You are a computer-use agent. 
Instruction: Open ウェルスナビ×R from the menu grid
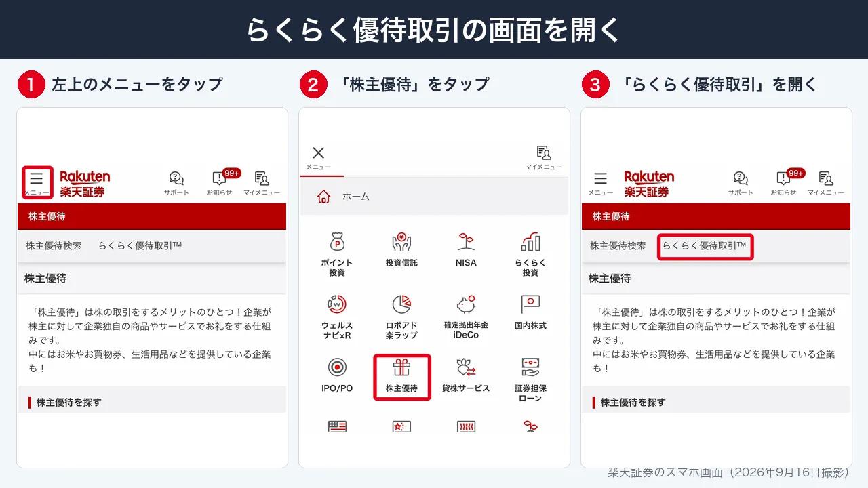(337, 317)
